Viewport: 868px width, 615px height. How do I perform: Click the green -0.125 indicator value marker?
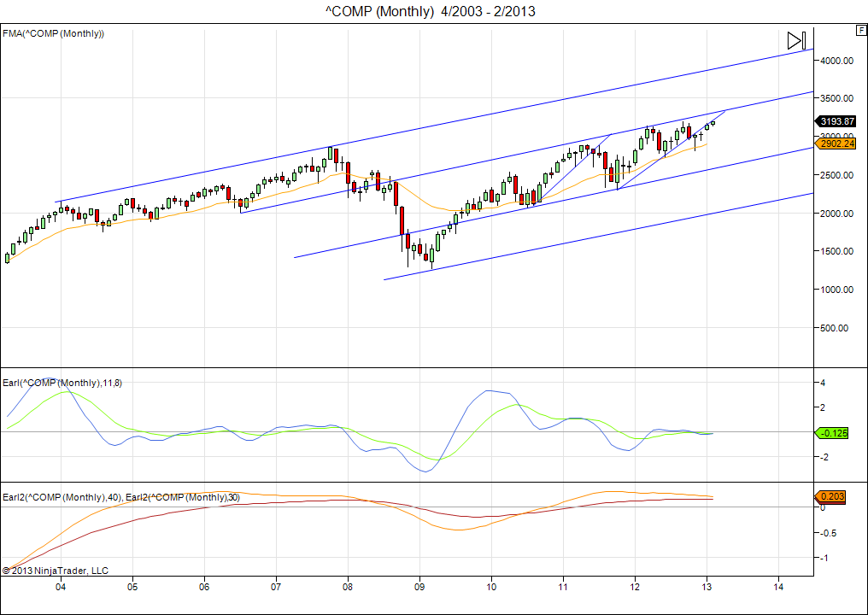click(833, 433)
